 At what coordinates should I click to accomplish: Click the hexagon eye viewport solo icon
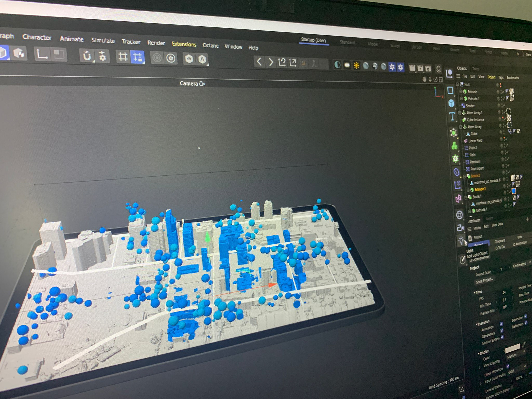click(189, 59)
